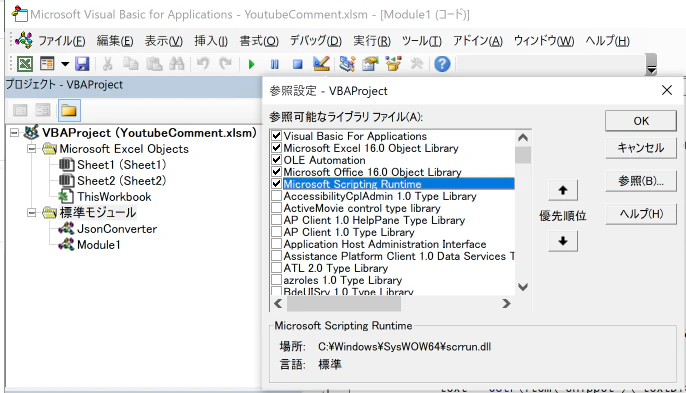This screenshot has height=393, width=686.
Task: Run the macro with the green play icon
Action: [x=252, y=64]
